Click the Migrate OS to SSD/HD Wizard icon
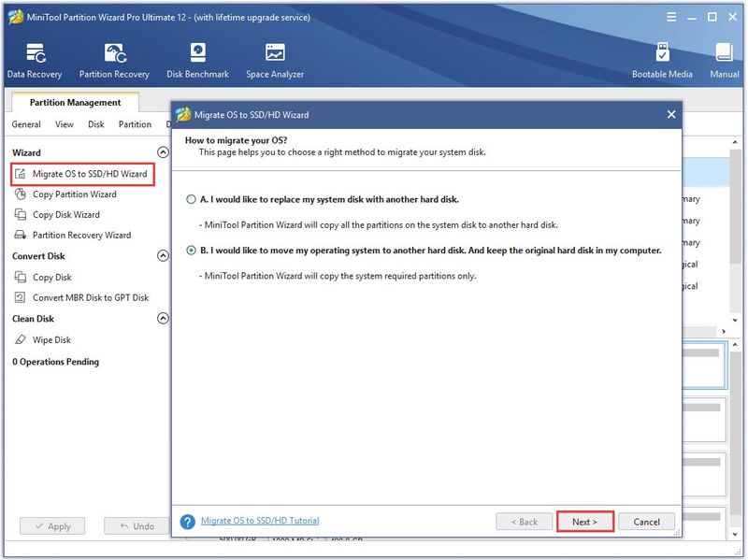 click(20, 174)
